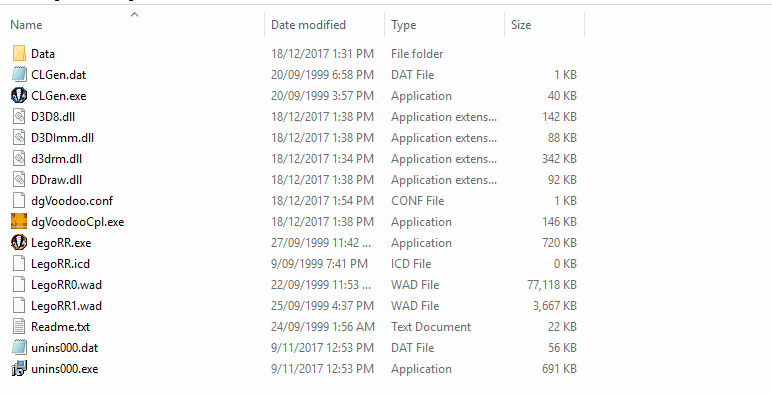Screen dimensions: 772x394
Task: Click the Readme.txt document icon
Action: click(x=19, y=327)
